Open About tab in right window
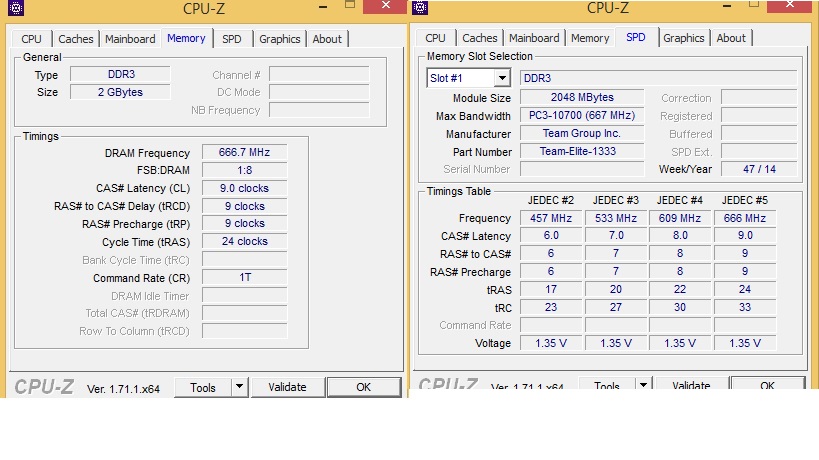The image size is (819, 460). pyautogui.click(x=731, y=38)
